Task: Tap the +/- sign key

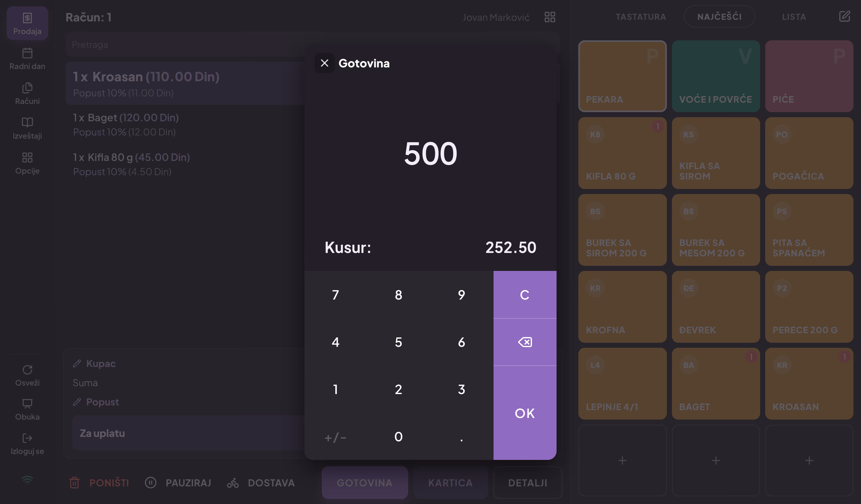Action: point(336,436)
